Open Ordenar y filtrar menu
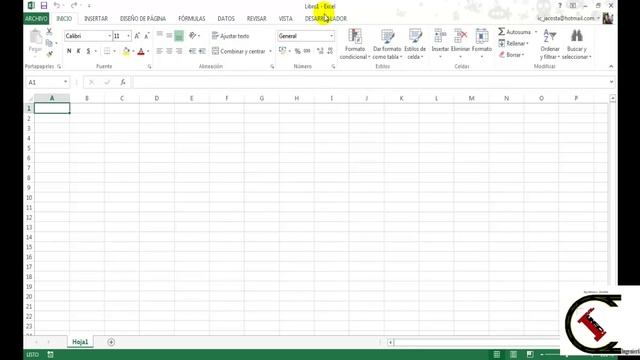The image size is (640, 360). point(550,44)
